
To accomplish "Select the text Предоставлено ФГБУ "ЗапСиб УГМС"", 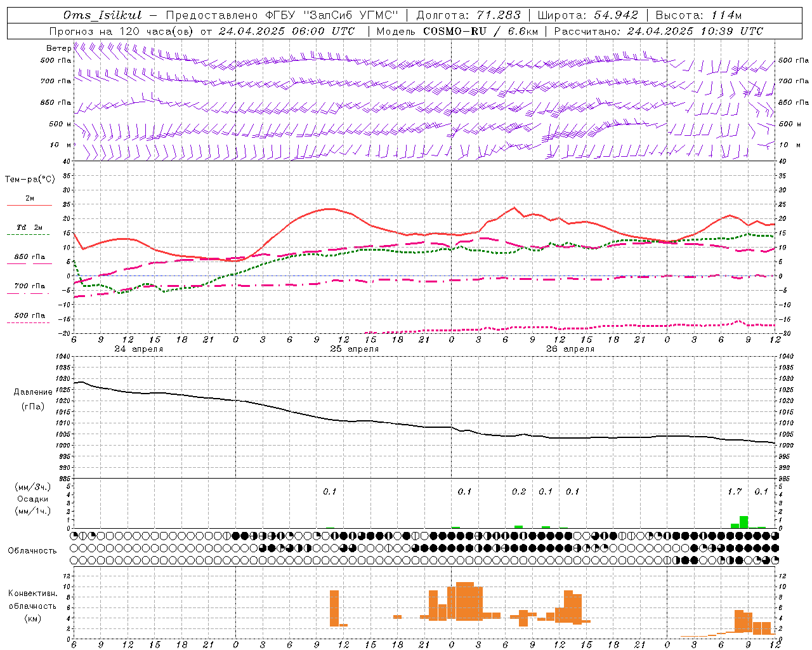I will coord(282,15).
